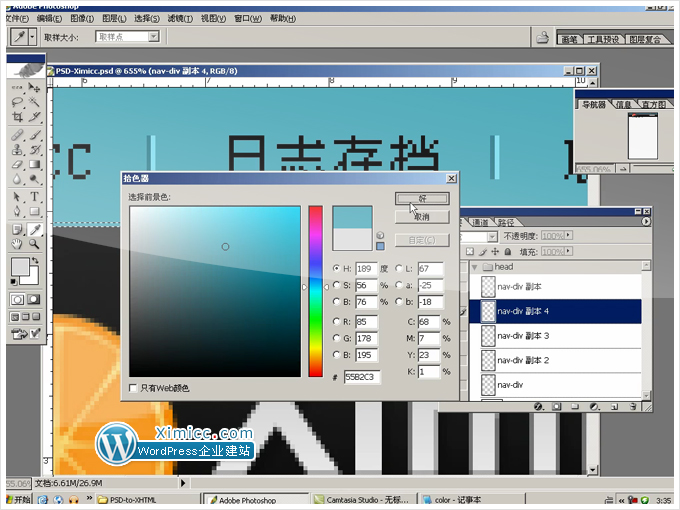The image size is (680, 510).
Task: Select the Zoom magnifier tool
Action: tap(34, 244)
